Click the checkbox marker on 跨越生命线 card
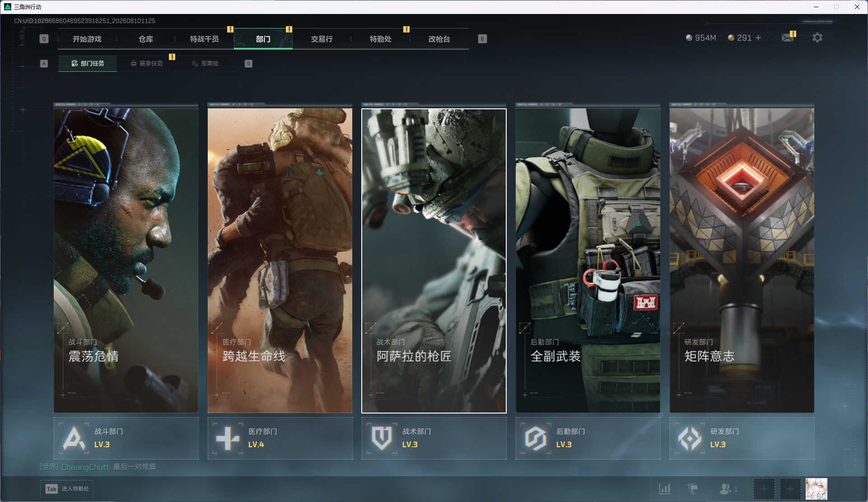 point(217,328)
